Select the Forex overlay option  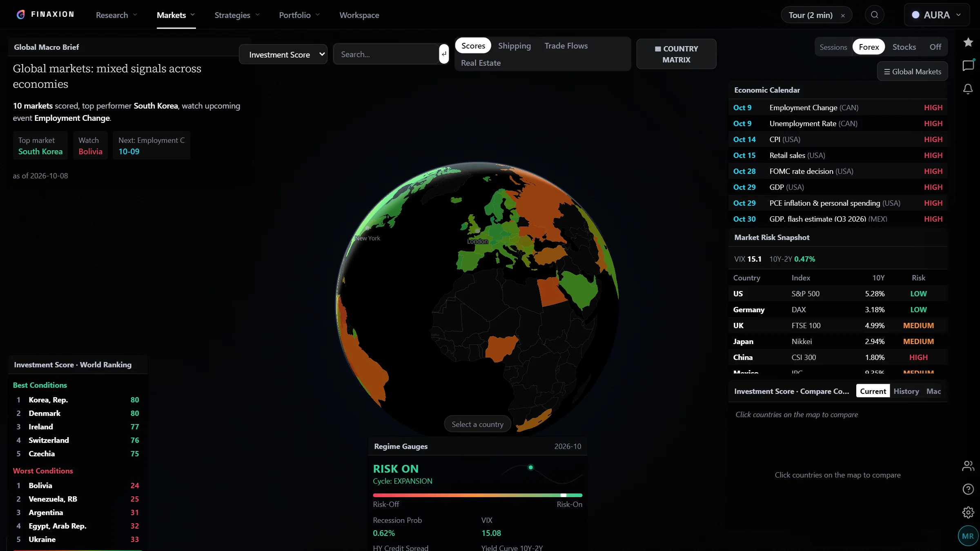pyautogui.click(x=869, y=47)
